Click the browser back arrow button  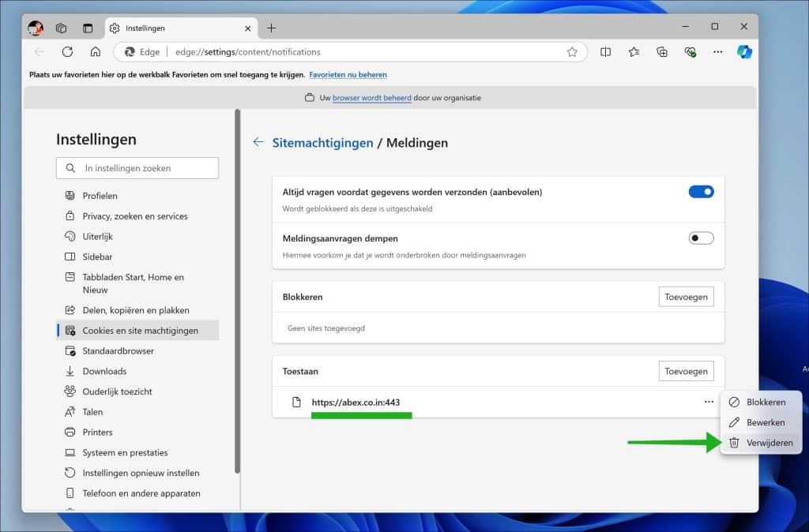tap(40, 51)
